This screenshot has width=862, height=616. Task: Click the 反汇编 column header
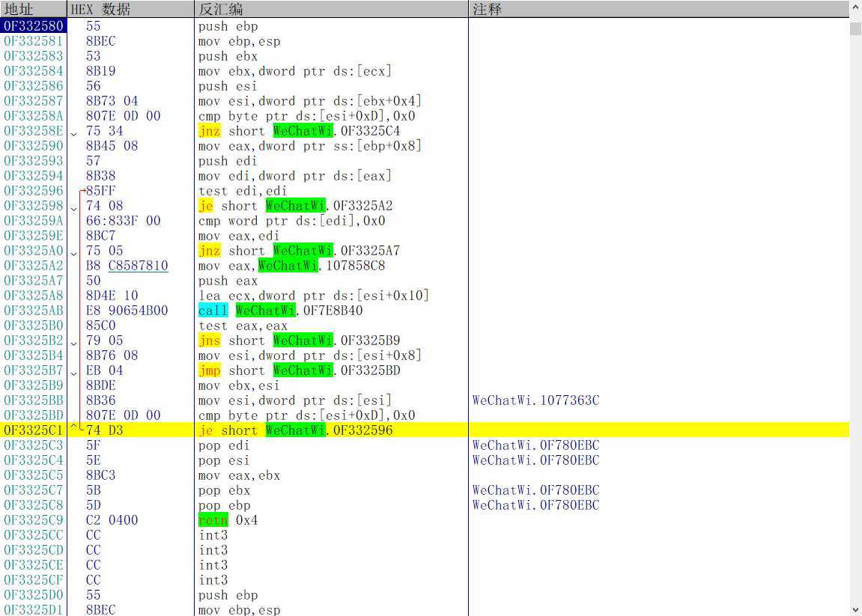[331, 9]
